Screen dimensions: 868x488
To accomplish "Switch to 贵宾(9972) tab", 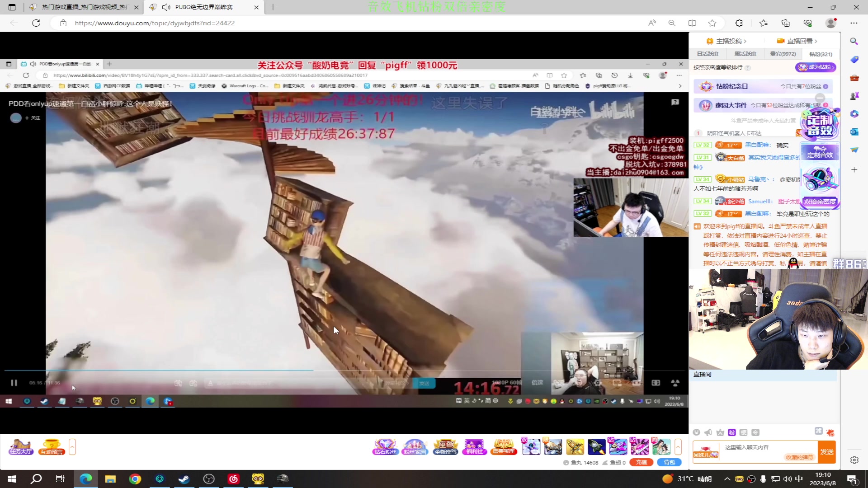I will point(783,54).
